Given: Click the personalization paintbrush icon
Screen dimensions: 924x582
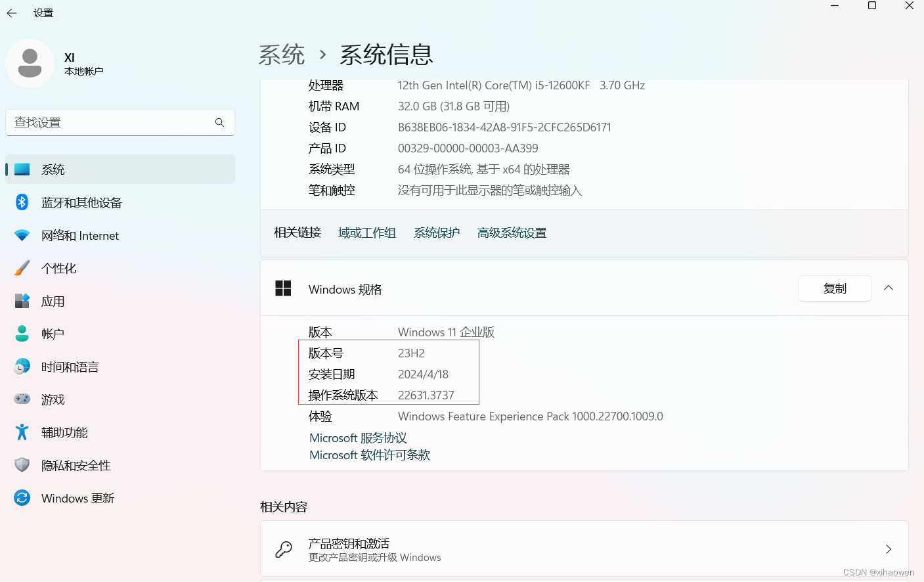Looking at the screenshot, I should [22, 268].
